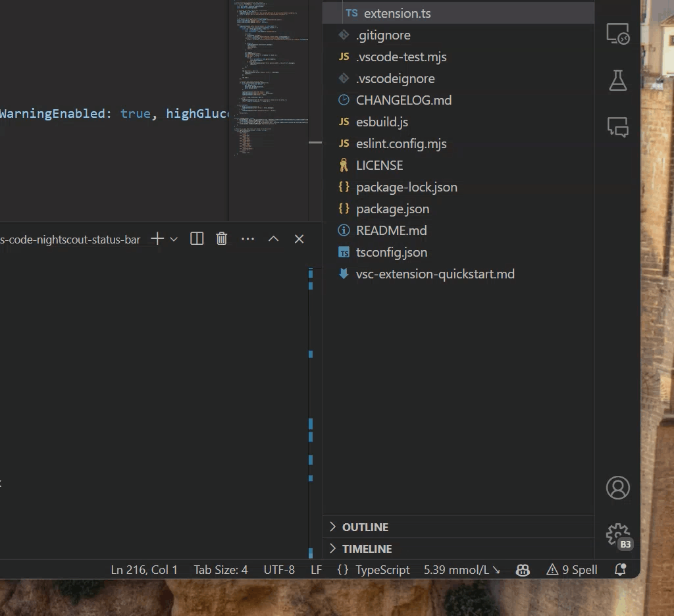Open extension.ts in the explorer

tap(458, 13)
